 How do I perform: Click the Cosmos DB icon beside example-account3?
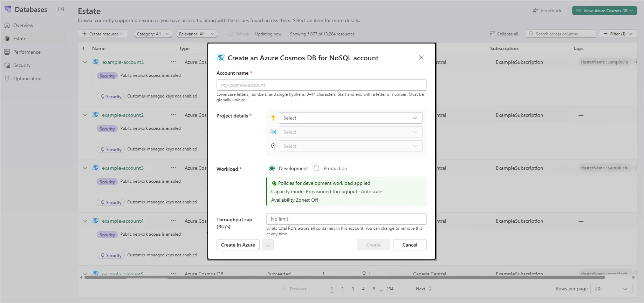point(95,168)
